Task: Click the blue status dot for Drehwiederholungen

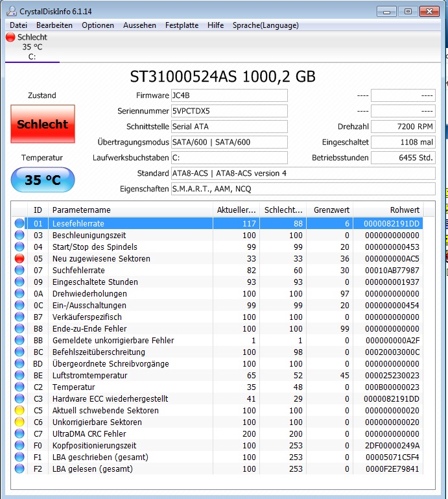Action: (19, 293)
